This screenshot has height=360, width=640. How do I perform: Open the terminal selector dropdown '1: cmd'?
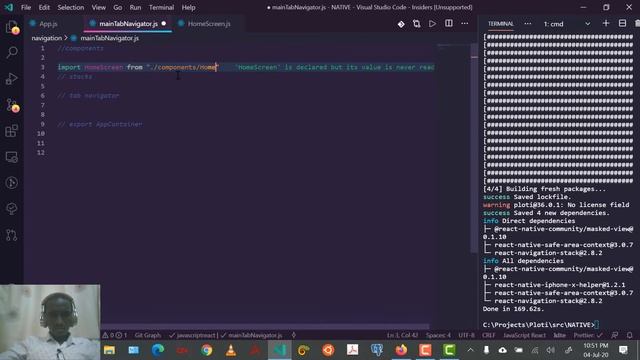click(x=567, y=24)
